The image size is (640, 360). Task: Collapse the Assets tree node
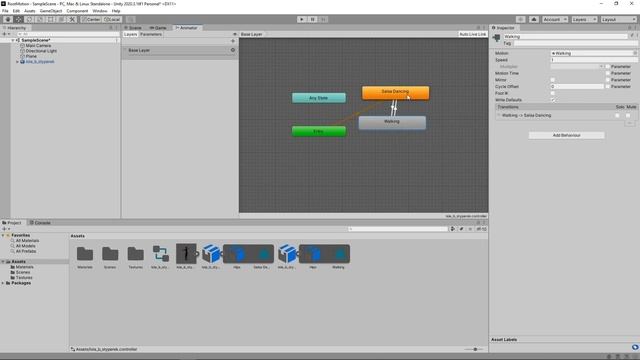3,262
